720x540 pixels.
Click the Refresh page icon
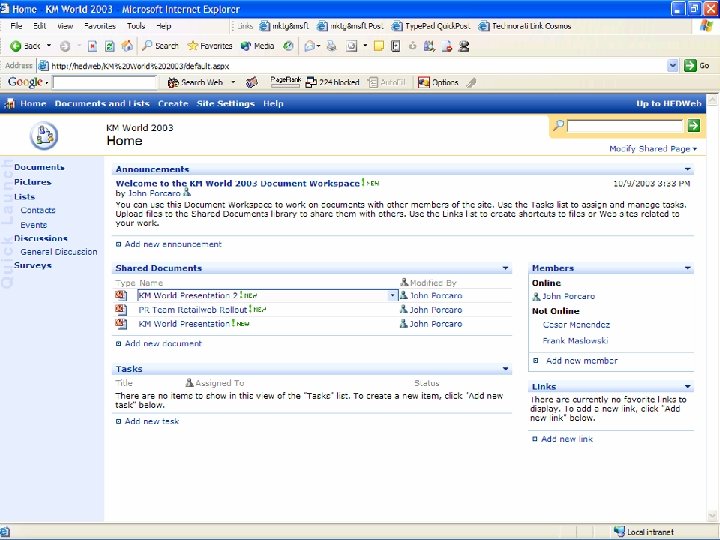pos(110,46)
